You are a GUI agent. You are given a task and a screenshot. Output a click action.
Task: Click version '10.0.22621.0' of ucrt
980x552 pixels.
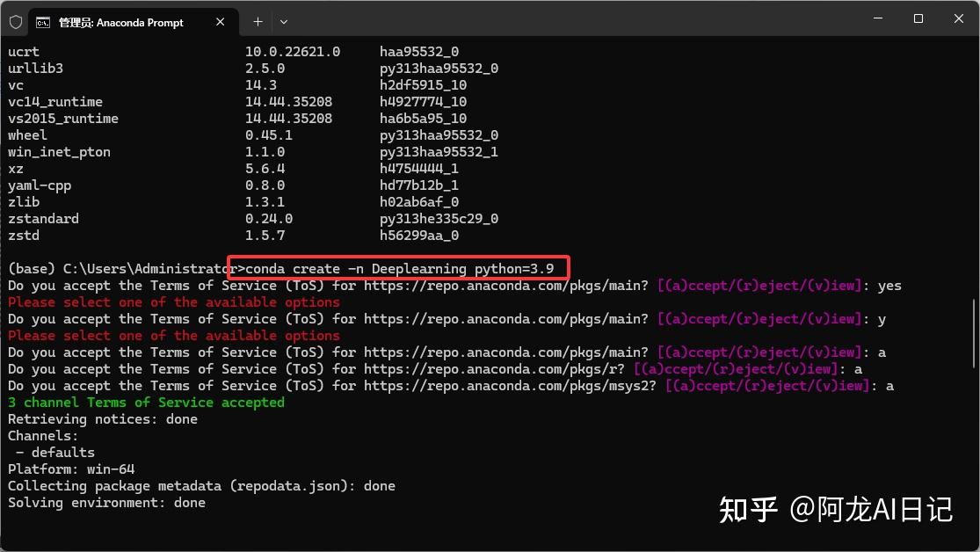coord(293,52)
